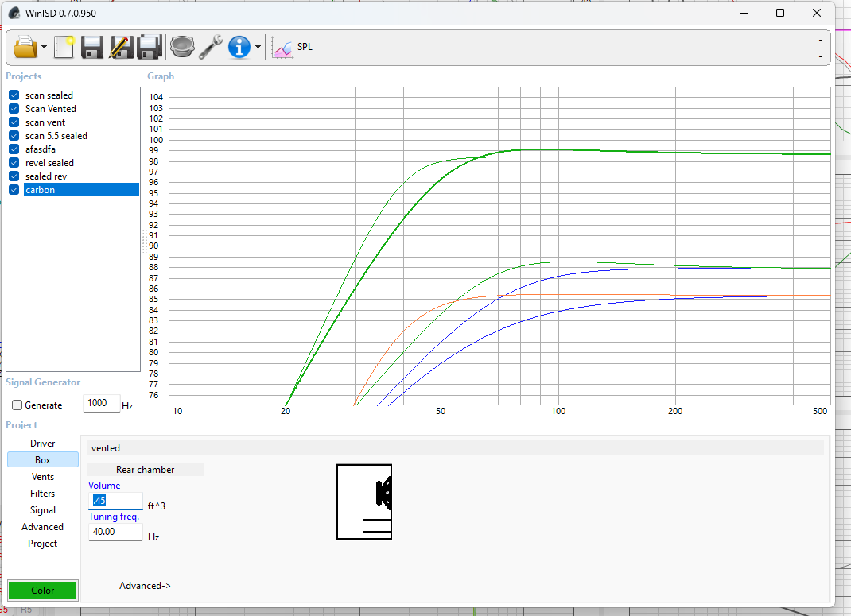Uncheck the scan sealed project

click(x=14, y=95)
